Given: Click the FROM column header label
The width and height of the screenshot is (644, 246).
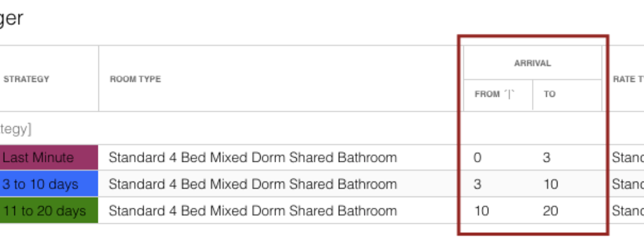Looking at the screenshot, I should [487, 94].
